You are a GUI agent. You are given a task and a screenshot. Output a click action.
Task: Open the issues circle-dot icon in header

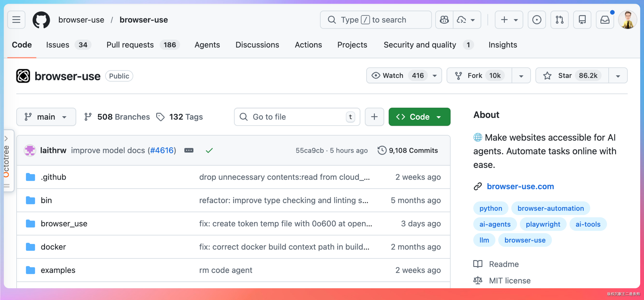pos(536,20)
